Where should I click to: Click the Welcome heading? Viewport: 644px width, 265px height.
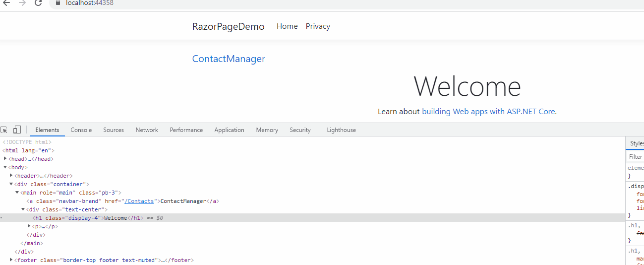tap(467, 86)
